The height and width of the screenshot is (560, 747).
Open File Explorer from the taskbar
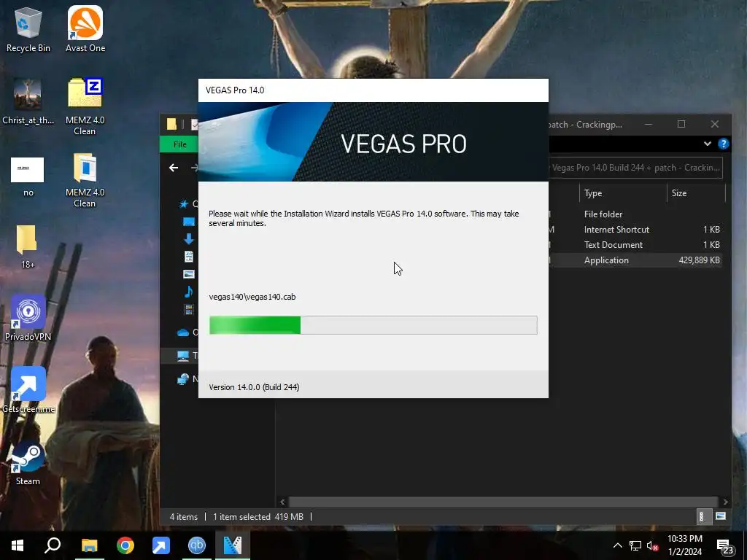[89, 545]
